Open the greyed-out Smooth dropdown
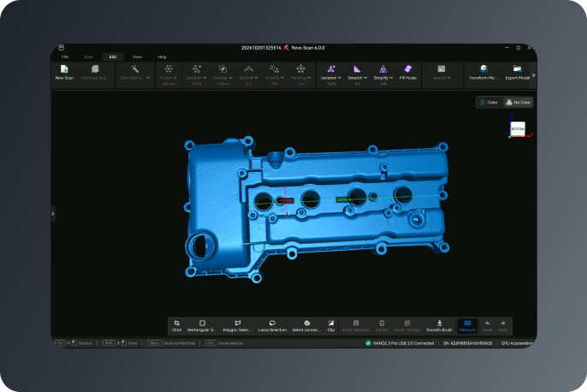 (256, 78)
